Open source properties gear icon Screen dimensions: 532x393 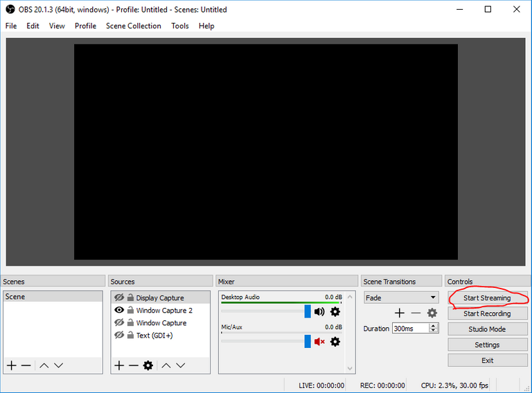[x=148, y=365]
